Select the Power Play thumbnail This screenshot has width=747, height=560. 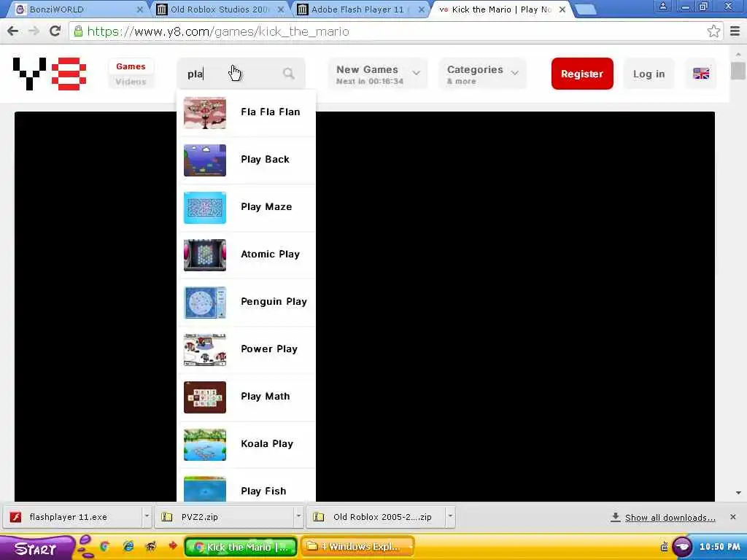[205, 349]
